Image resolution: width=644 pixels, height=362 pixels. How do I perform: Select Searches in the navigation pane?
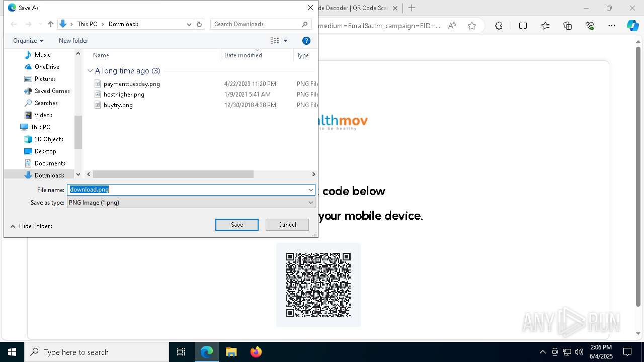(x=46, y=103)
